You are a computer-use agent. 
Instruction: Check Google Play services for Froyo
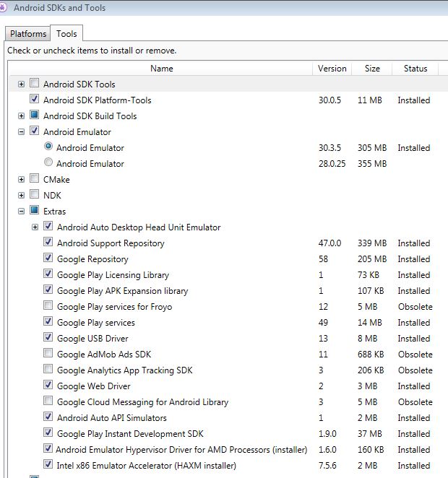(48, 305)
